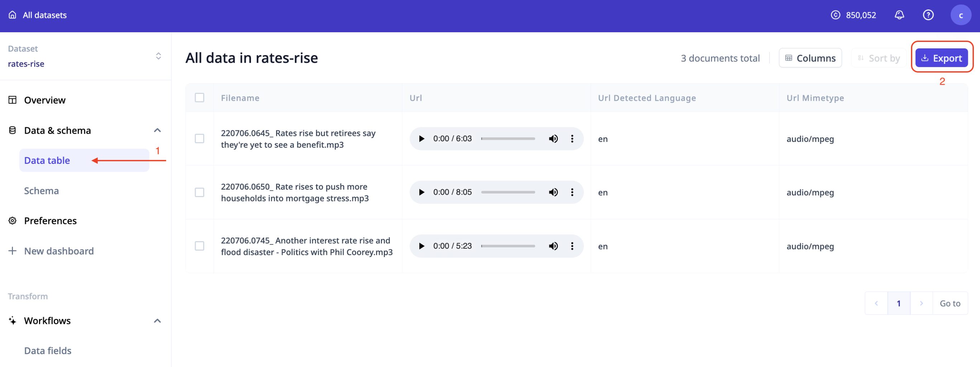Click the Workflows sparkle icon
Screen dimensions: 980x367
coord(13,321)
